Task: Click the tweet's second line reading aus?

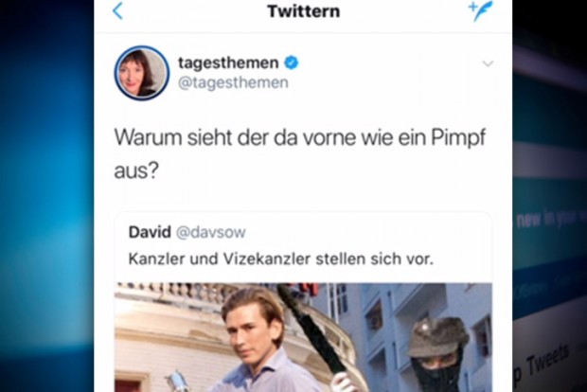Action: click(x=136, y=171)
